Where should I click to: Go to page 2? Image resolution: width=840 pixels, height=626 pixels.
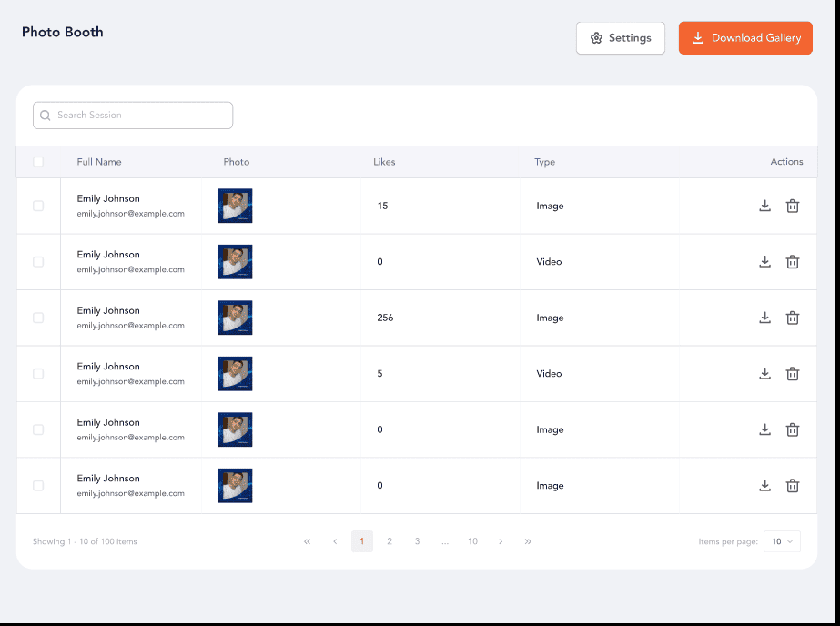pyautogui.click(x=390, y=541)
